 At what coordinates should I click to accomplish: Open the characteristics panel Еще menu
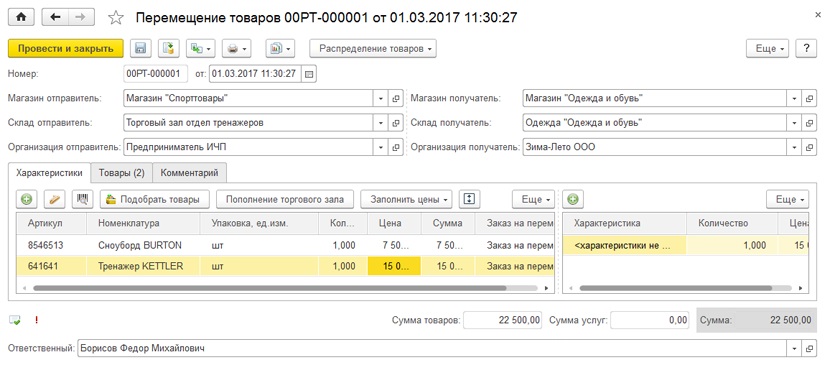pyautogui.click(x=787, y=199)
